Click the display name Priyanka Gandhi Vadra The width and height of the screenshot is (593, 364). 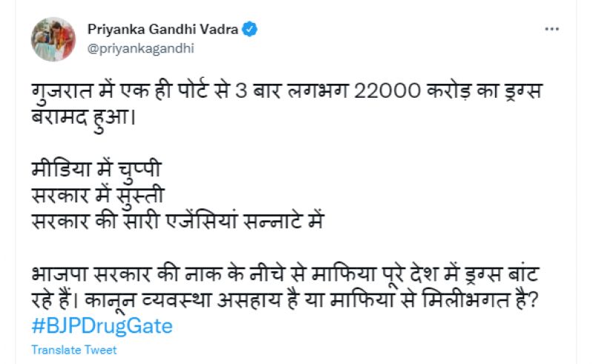point(165,30)
